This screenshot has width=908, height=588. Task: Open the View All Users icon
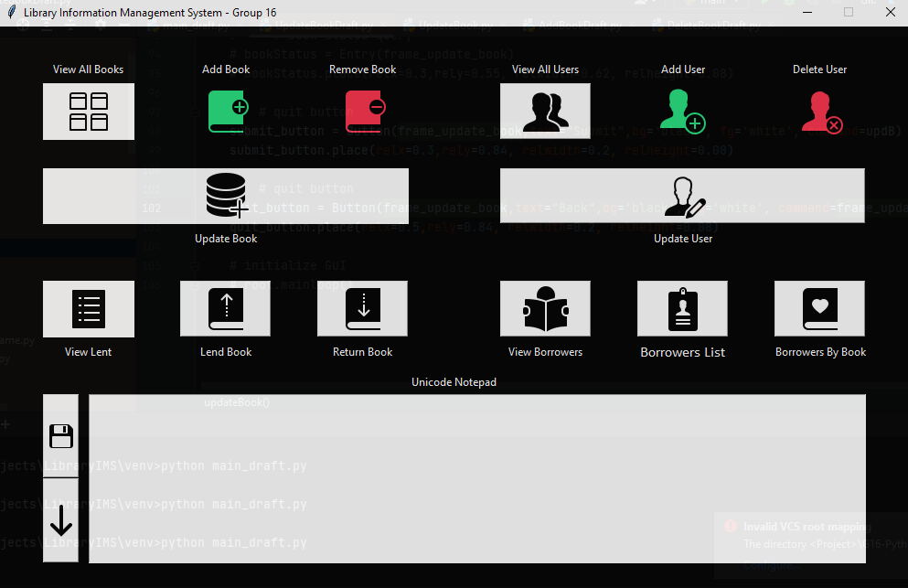coord(545,111)
